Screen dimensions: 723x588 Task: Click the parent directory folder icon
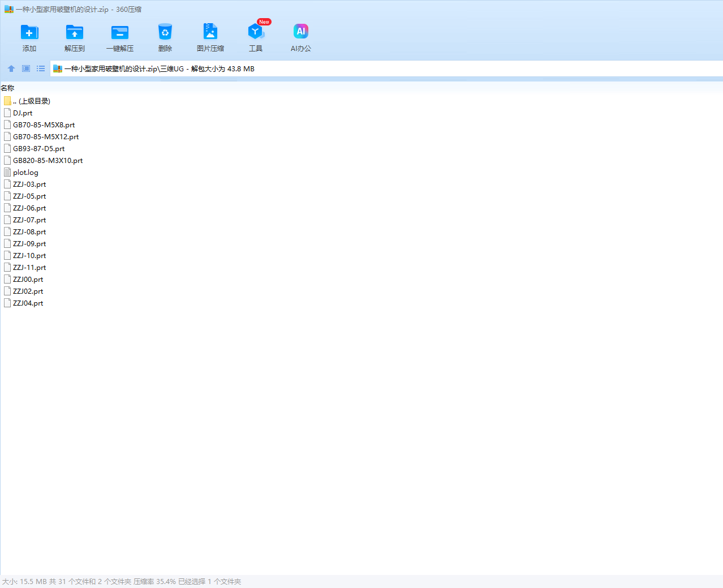[7, 101]
